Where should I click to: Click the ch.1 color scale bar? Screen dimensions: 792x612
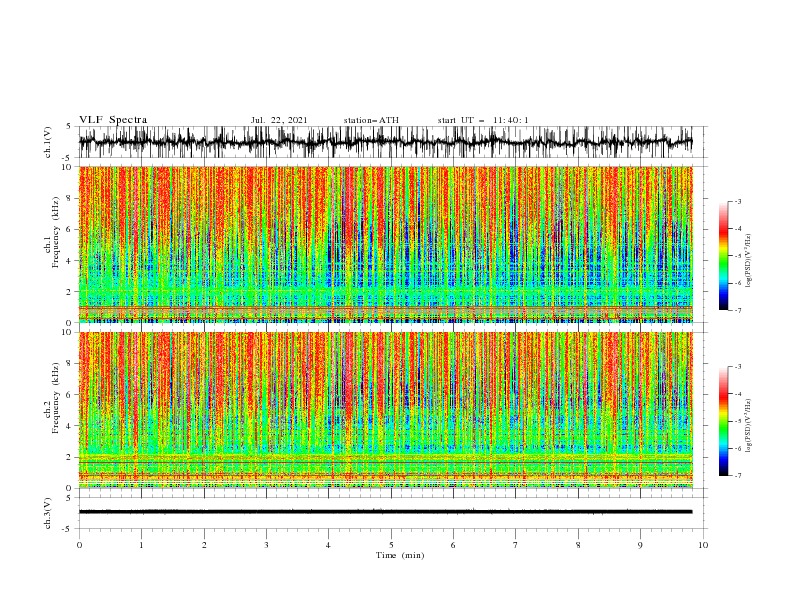tap(723, 256)
